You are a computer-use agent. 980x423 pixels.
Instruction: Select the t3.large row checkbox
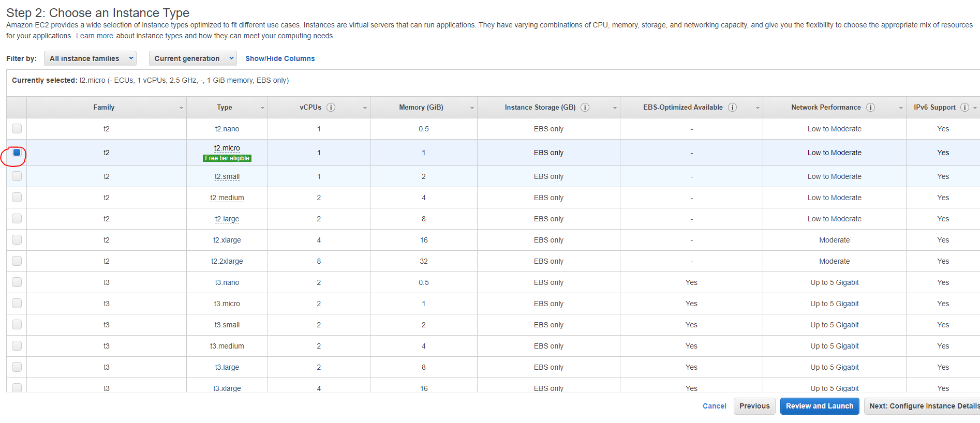[17, 367]
